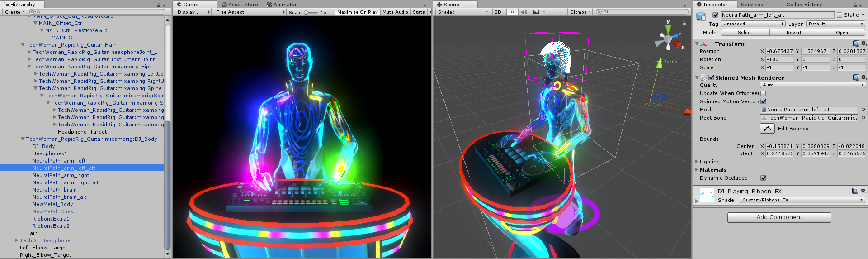This screenshot has width=868, height=259.
Task: Click the green Y axis move handle
Action: [x=659, y=63]
